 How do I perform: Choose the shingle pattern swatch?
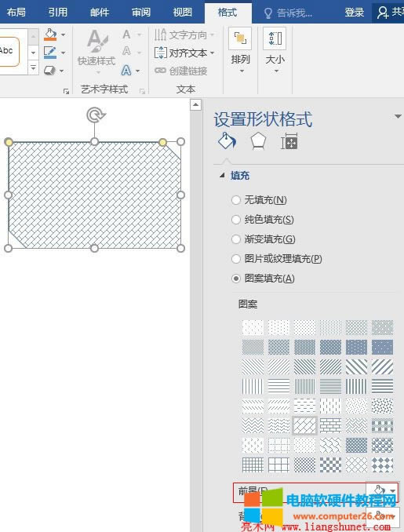[330, 445]
